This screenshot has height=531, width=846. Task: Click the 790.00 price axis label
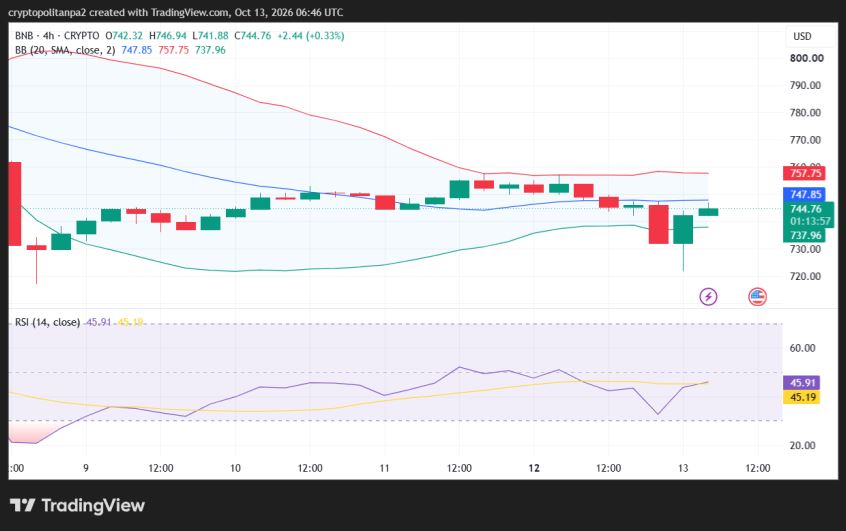806,85
